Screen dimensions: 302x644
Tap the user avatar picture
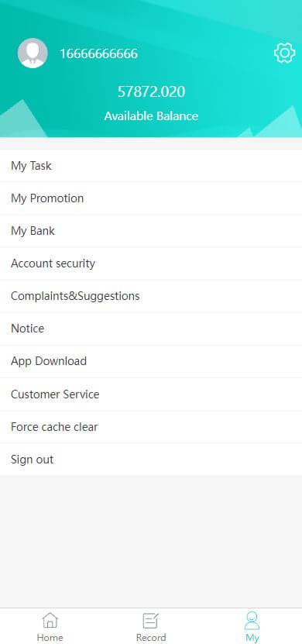point(33,53)
